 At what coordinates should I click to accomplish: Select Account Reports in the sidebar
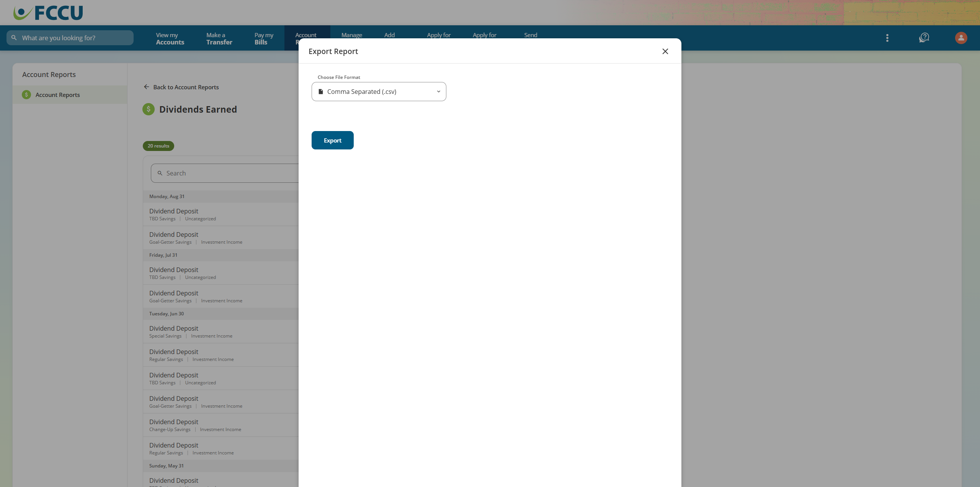(70, 95)
